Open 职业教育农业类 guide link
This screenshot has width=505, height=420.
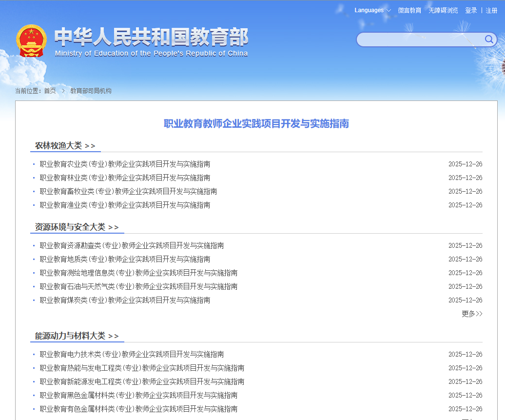125,164
